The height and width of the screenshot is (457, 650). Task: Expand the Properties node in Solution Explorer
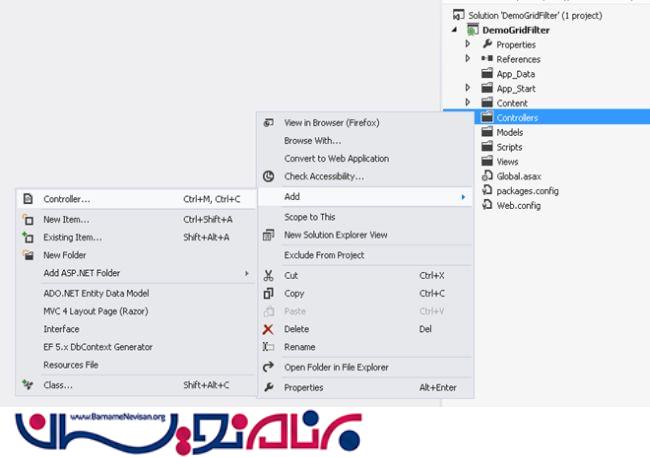pyautogui.click(x=467, y=45)
